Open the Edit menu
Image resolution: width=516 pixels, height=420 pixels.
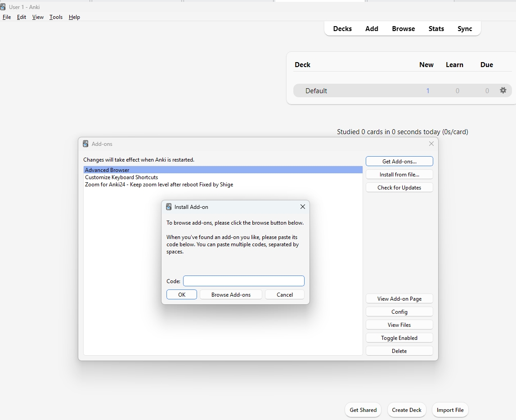pos(22,17)
